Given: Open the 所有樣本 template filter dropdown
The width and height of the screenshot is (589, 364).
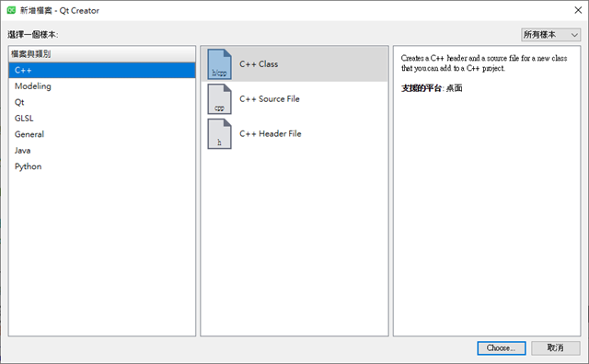Looking at the screenshot, I should pyautogui.click(x=550, y=35).
